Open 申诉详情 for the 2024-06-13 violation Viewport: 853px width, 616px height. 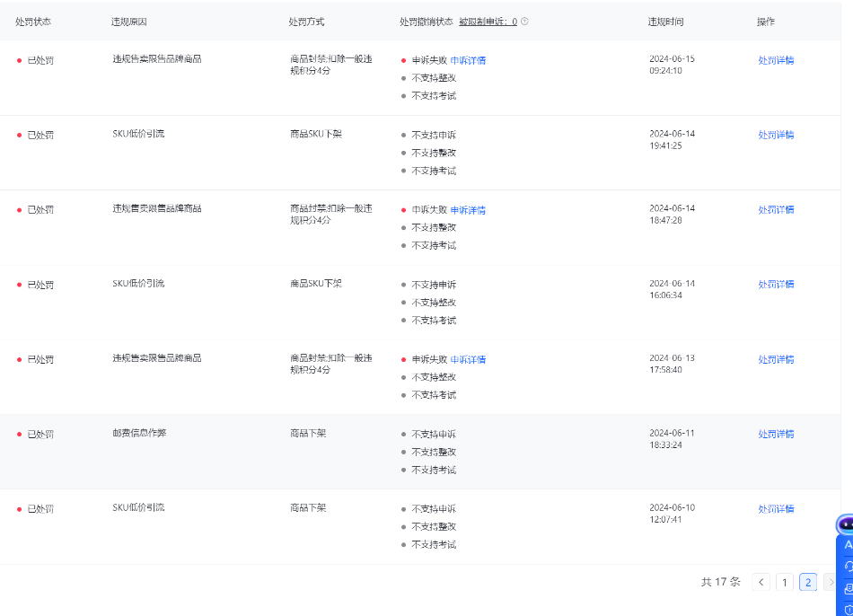[468, 359]
